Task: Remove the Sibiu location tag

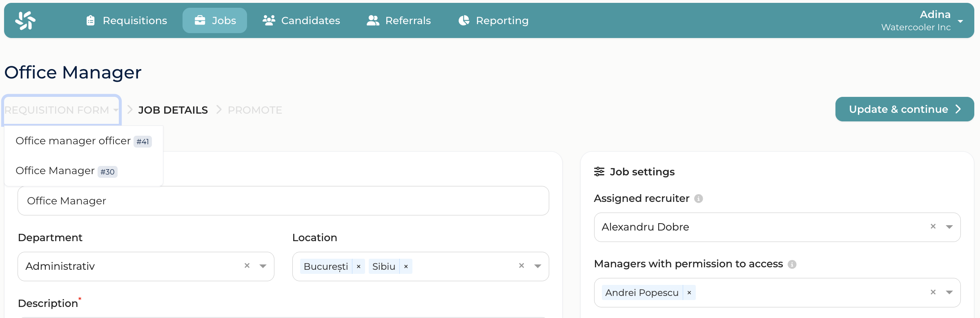Action: (x=406, y=266)
